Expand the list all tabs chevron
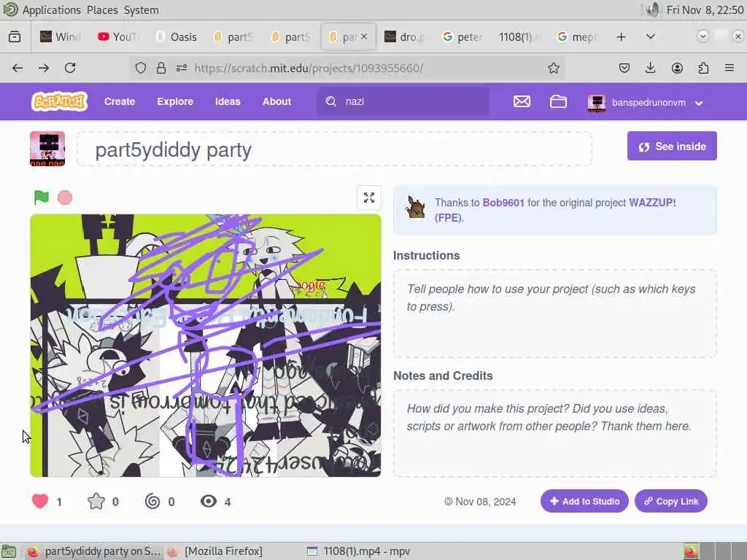 [x=650, y=36]
